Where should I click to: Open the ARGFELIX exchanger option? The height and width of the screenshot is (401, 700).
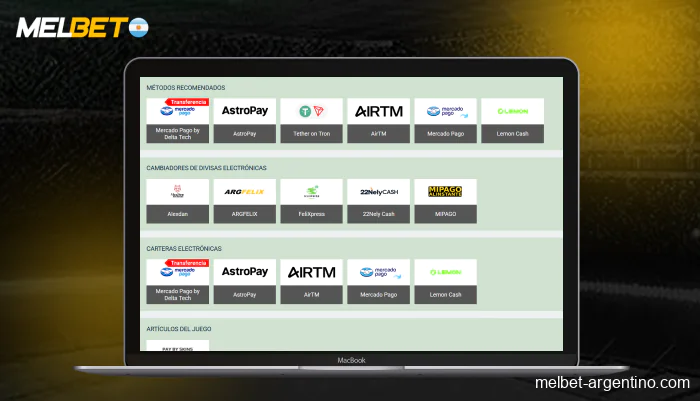pyautogui.click(x=245, y=200)
